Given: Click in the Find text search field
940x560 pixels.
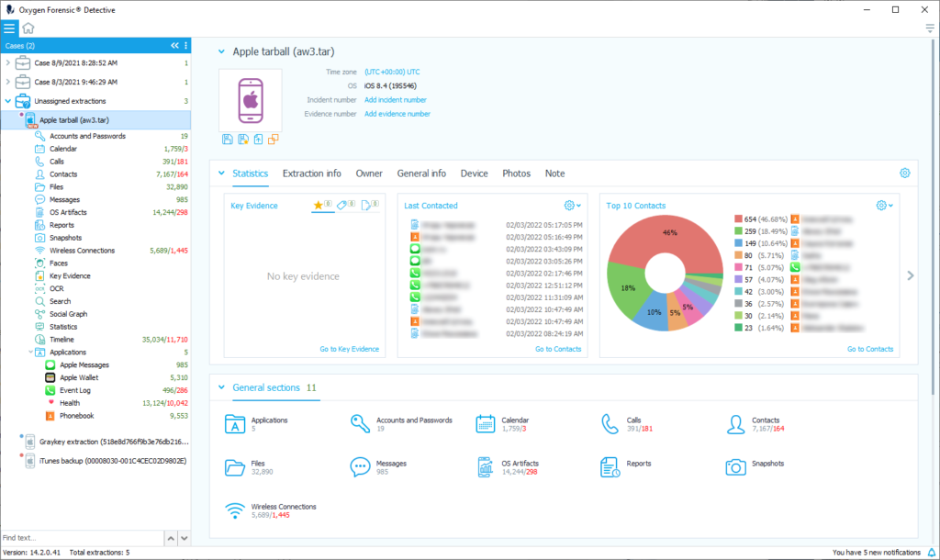Looking at the screenshot, I should [82, 538].
